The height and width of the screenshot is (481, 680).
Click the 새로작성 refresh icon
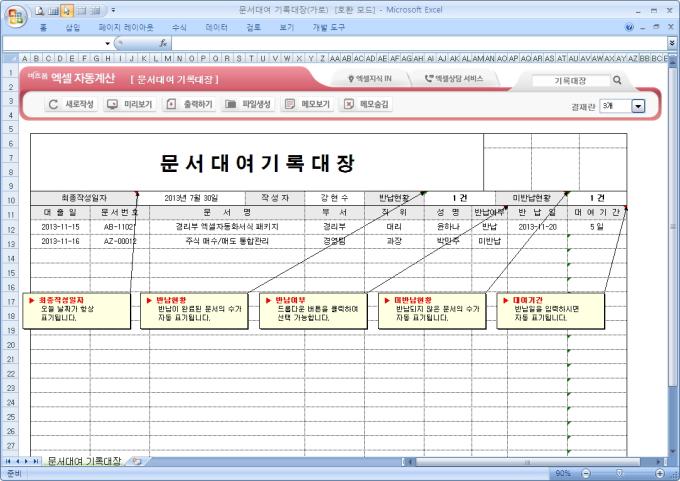coord(53,105)
